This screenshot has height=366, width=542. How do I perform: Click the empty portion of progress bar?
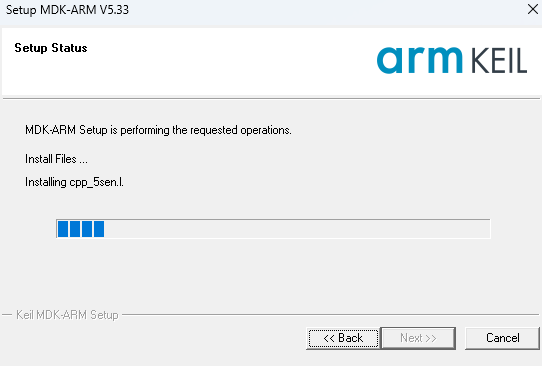tap(297, 229)
